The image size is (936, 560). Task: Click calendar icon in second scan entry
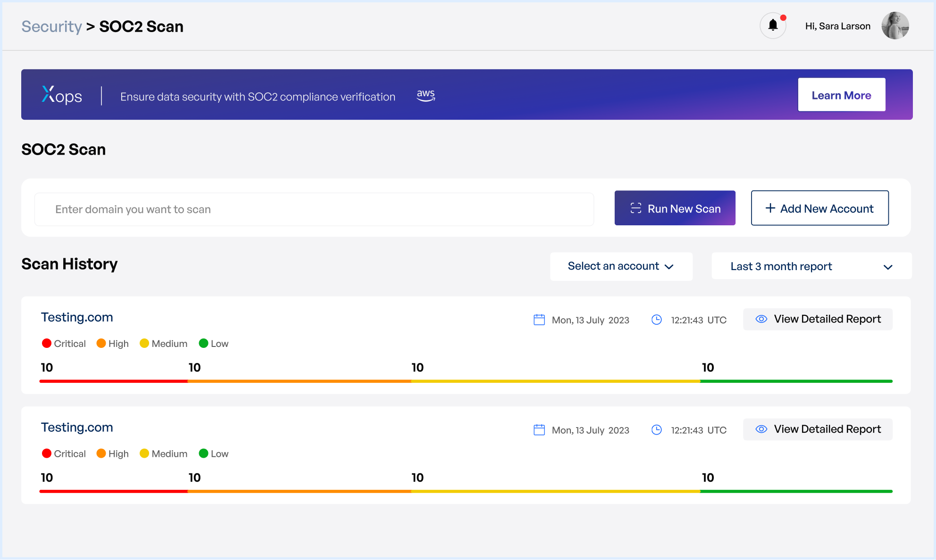(539, 430)
